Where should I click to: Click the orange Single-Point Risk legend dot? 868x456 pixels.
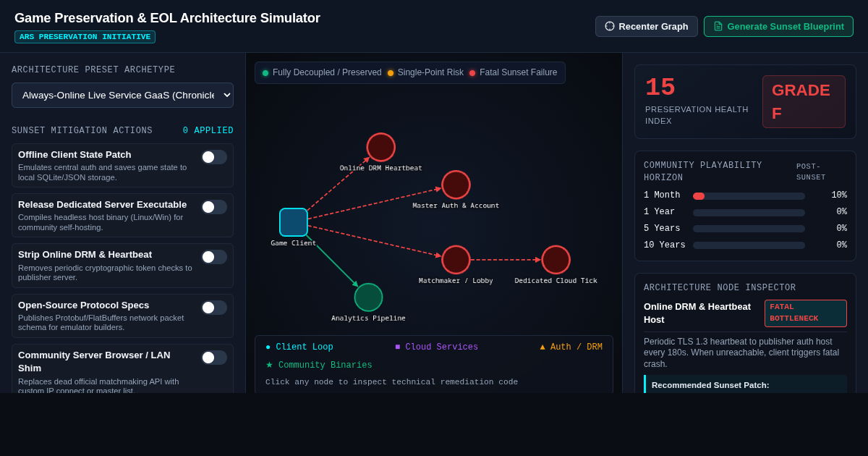(391, 73)
